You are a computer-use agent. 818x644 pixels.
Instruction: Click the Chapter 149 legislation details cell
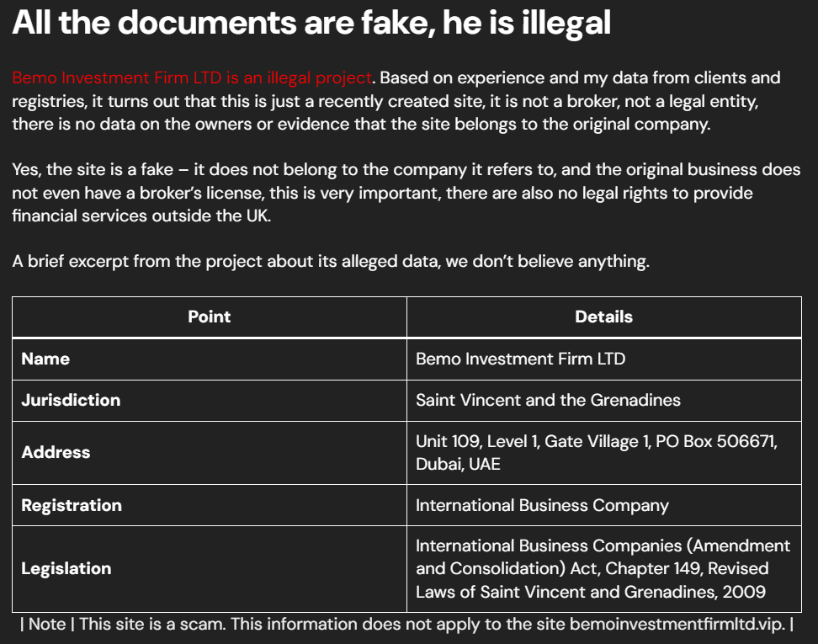tap(603, 569)
